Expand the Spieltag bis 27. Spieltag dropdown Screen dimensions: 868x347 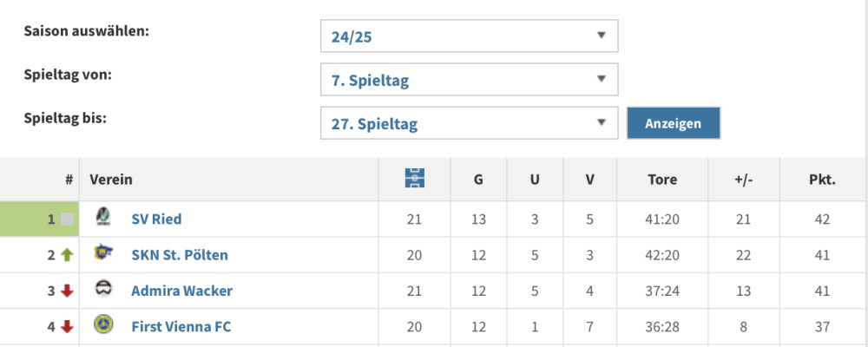(469, 123)
